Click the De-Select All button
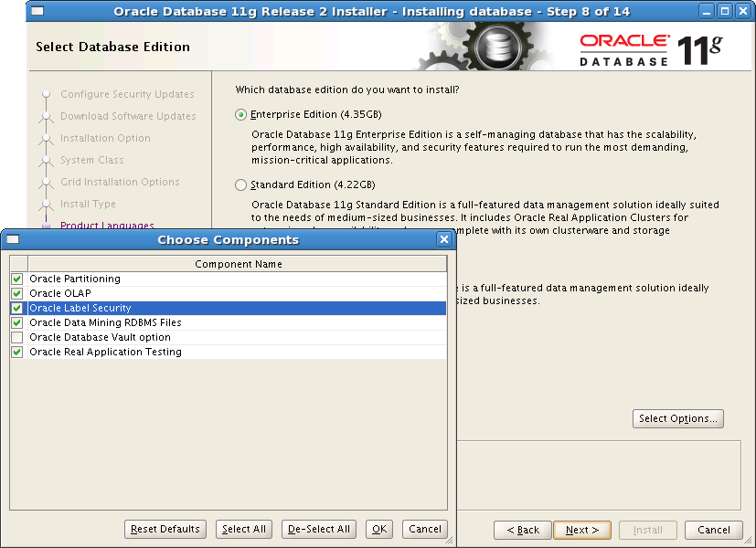 point(319,529)
